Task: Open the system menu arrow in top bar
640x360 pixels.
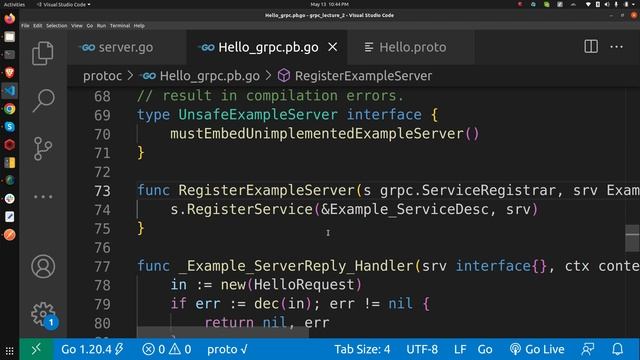Action: click(634, 4)
